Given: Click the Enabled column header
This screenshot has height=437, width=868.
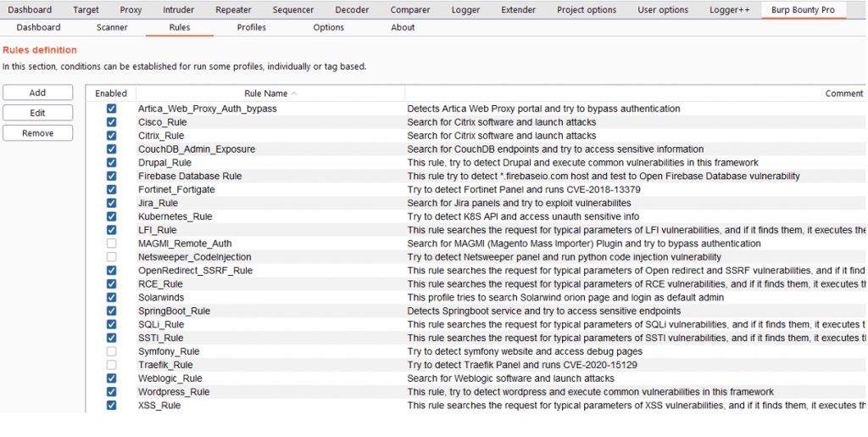Looking at the screenshot, I should (111, 93).
